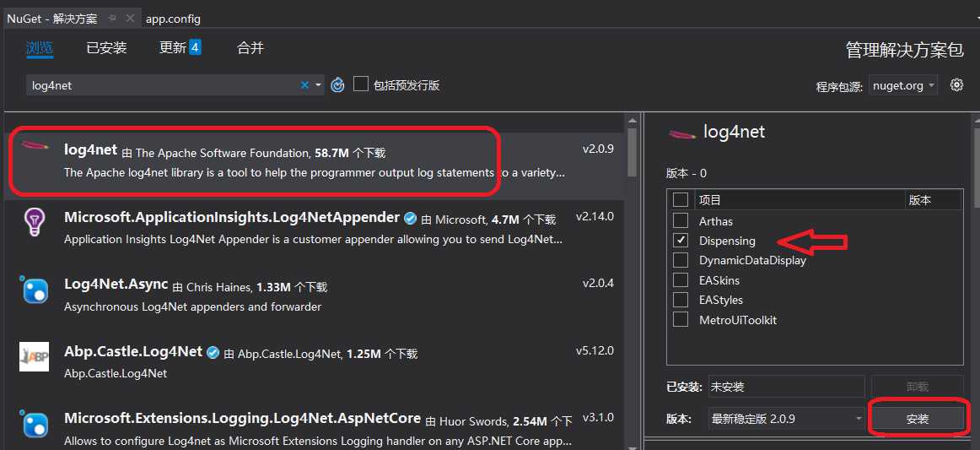
Task: Click the v2.0.4 version label
Action: pos(598,283)
